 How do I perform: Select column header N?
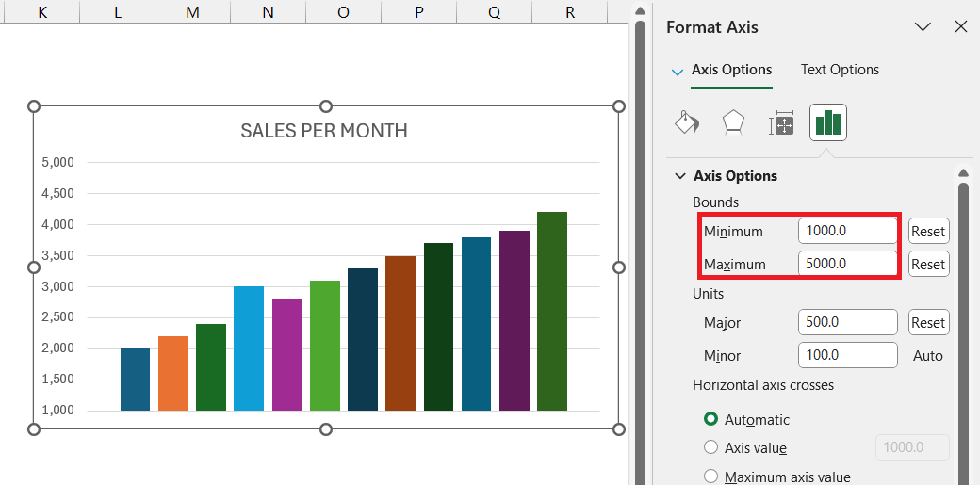(269, 12)
